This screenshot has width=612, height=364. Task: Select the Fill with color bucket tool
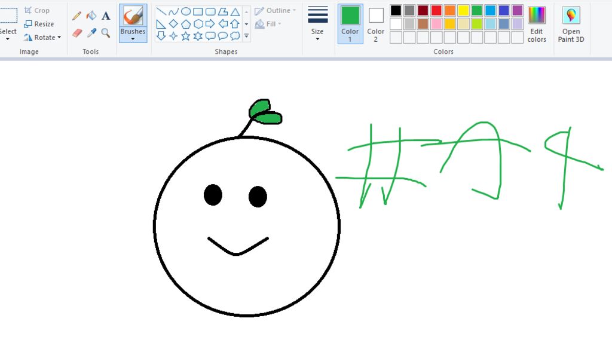coord(91,16)
